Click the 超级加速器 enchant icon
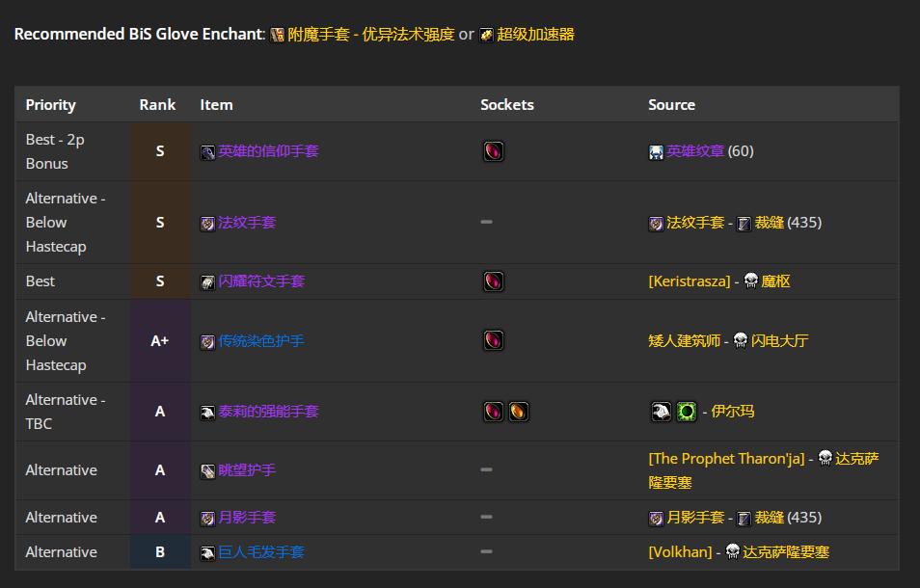Image resolution: width=920 pixels, height=588 pixels. tap(487, 35)
